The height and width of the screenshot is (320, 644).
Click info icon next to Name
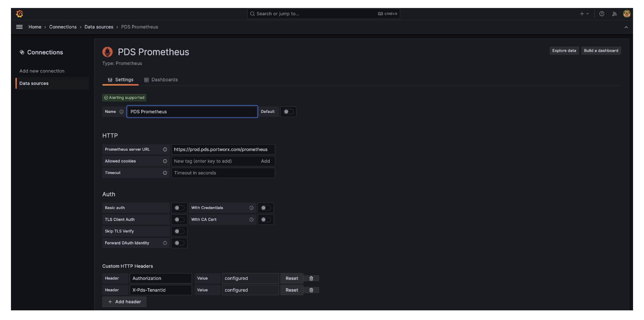[x=121, y=112]
